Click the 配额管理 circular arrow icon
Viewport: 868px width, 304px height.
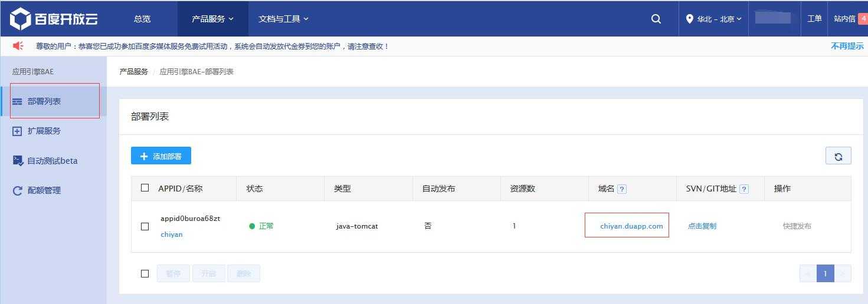pyautogui.click(x=17, y=190)
